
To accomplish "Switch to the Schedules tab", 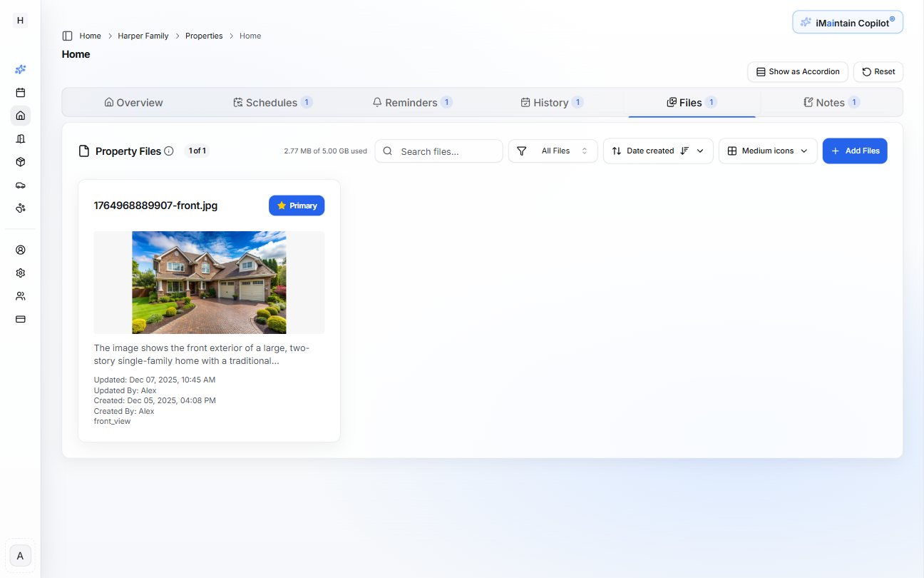I will tap(272, 103).
